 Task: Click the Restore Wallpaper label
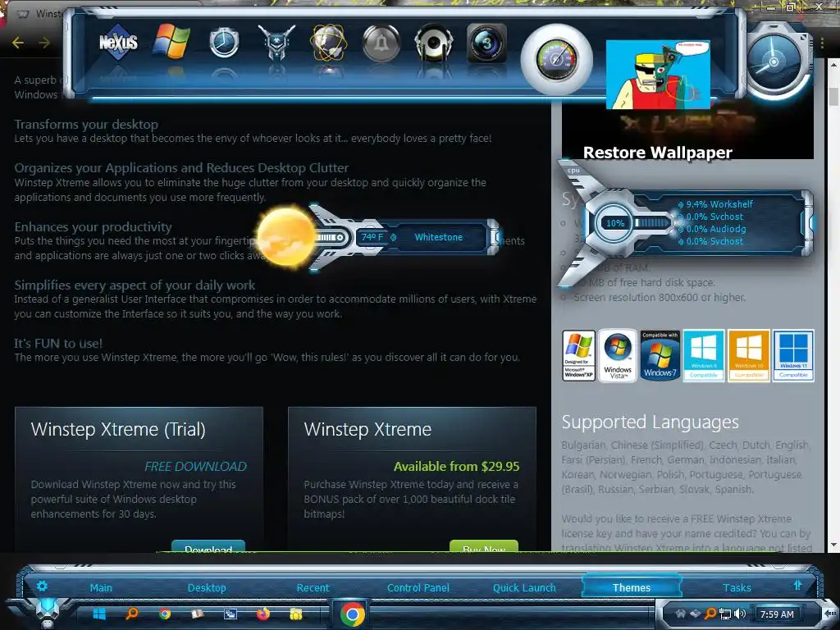click(657, 152)
